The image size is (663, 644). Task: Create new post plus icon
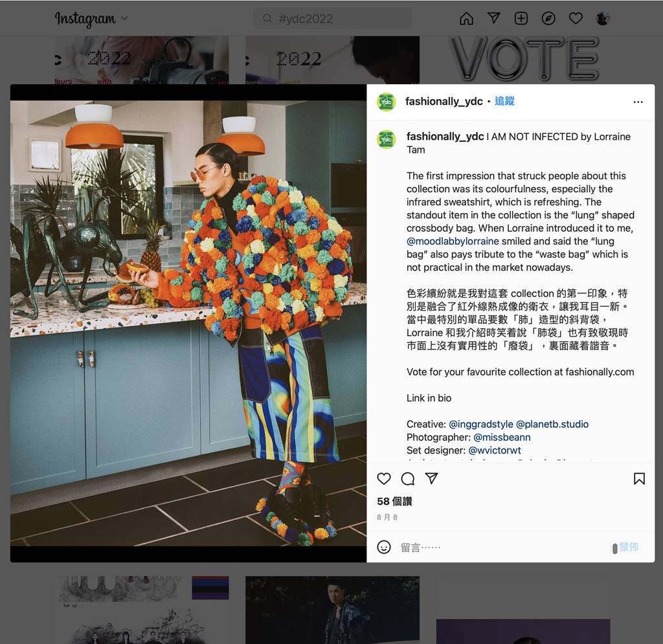(x=521, y=19)
